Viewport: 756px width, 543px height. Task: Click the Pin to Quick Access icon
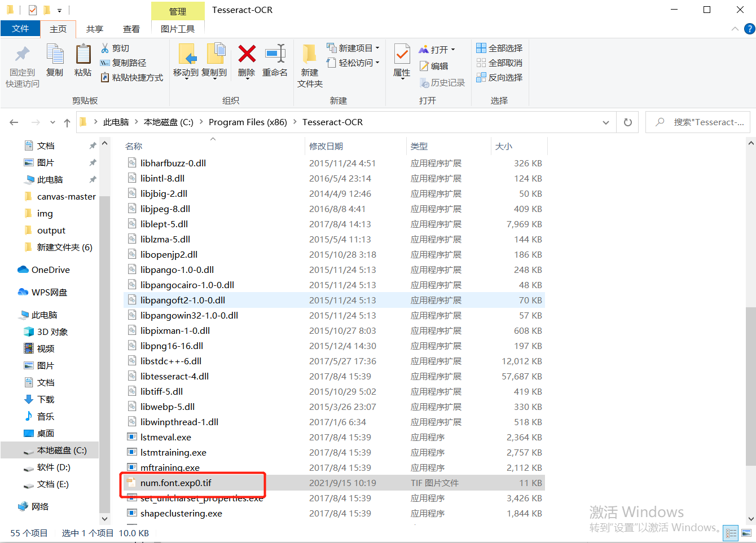point(22,55)
